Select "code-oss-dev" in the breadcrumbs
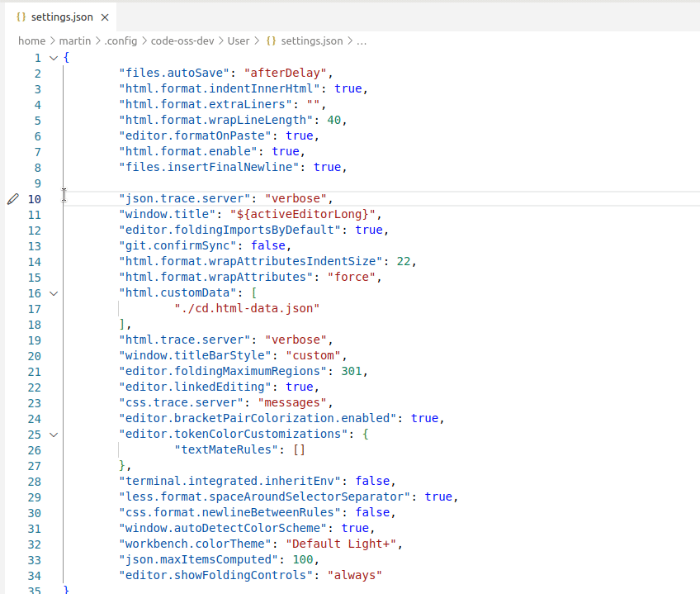Viewport: 700px width, 594px height. [x=182, y=40]
